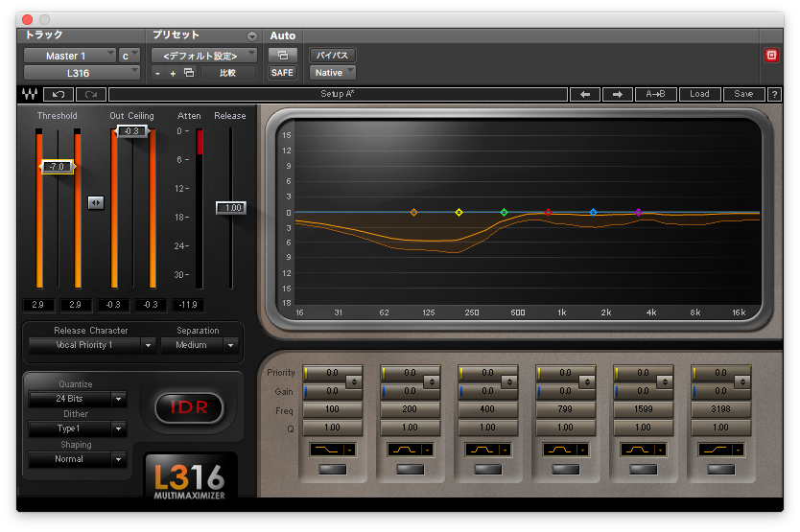Select the red 799 Hz band node
The image size is (800, 532).
click(548, 212)
